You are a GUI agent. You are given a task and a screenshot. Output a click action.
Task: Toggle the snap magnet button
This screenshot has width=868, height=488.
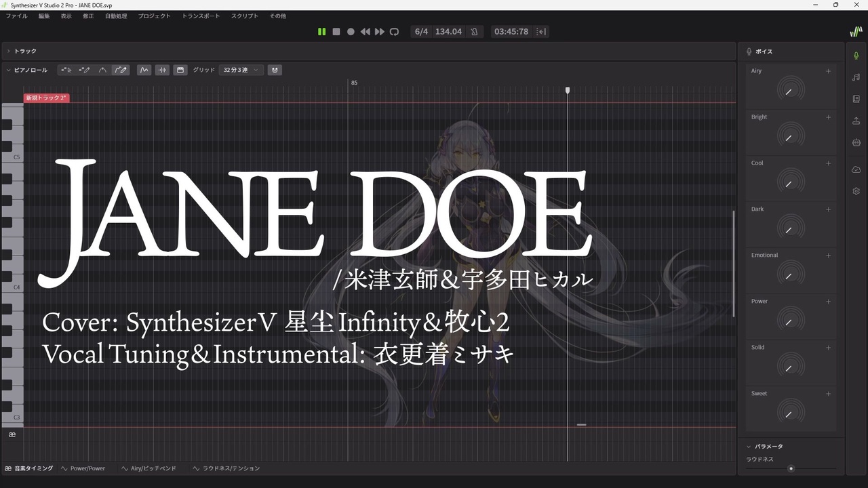(275, 70)
